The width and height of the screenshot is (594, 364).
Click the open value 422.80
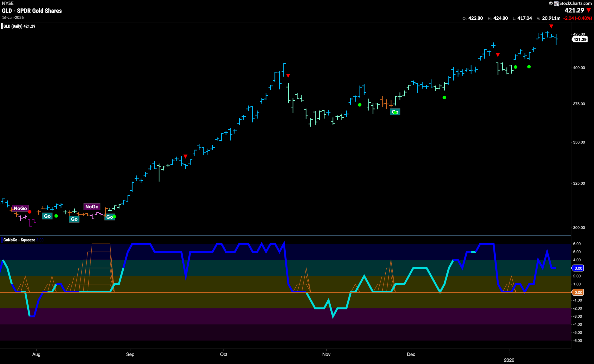tap(475, 18)
